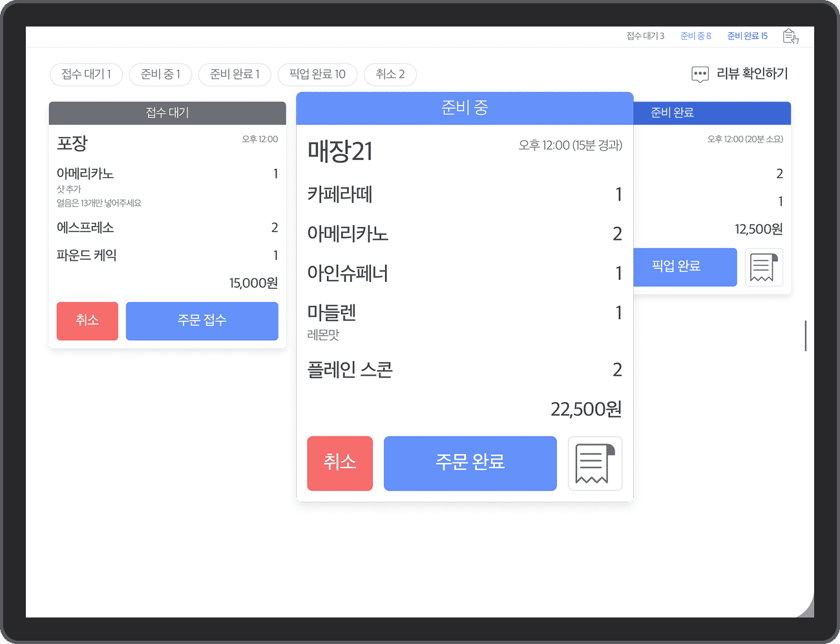The image size is (840, 644).
Task: Accept the 포장 order with 주문 접수
Action: click(x=202, y=321)
